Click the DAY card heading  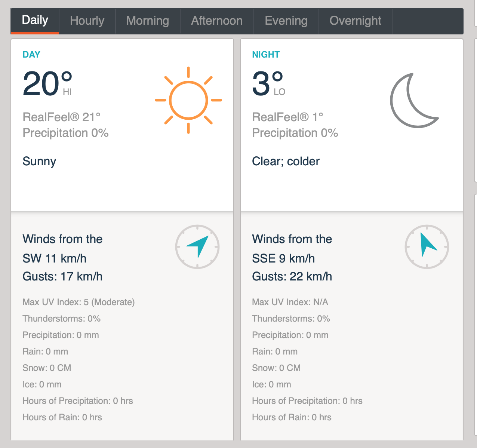tap(31, 55)
